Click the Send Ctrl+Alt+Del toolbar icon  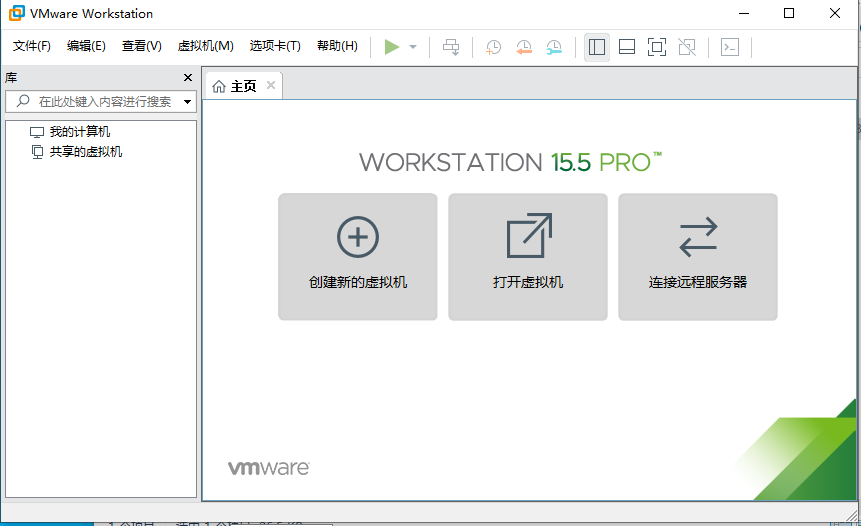coord(451,47)
